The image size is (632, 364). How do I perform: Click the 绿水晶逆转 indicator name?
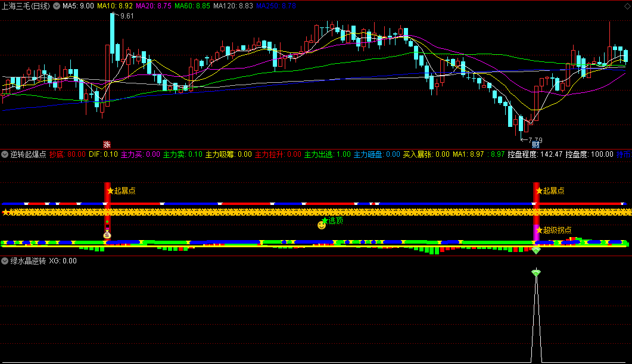(x=28, y=261)
